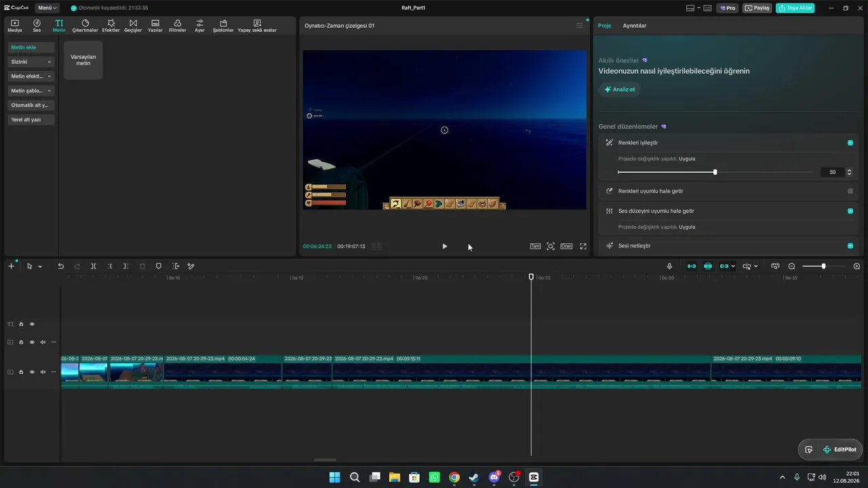Click the auto-cut magic wand icon
Image resolution: width=868 pixels, height=488 pixels.
point(191,266)
